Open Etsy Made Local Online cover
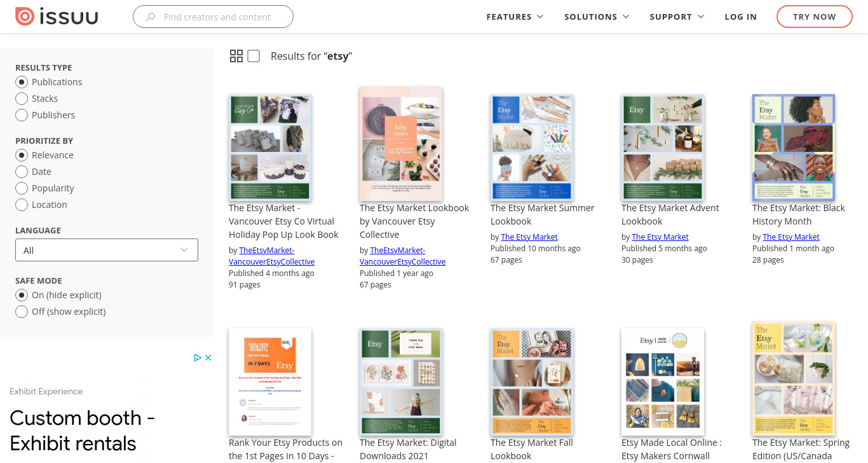 pyautogui.click(x=663, y=382)
